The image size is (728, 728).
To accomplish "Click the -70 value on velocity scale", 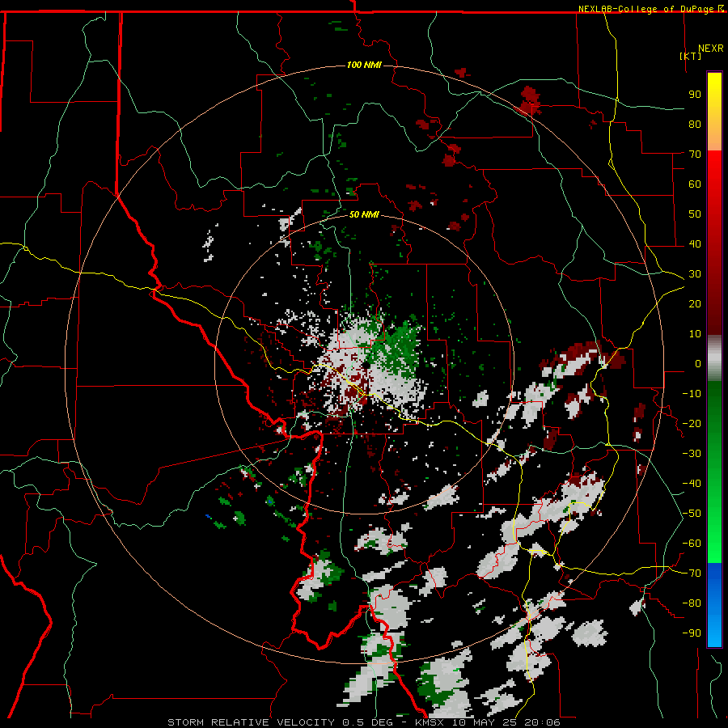I will (692, 574).
